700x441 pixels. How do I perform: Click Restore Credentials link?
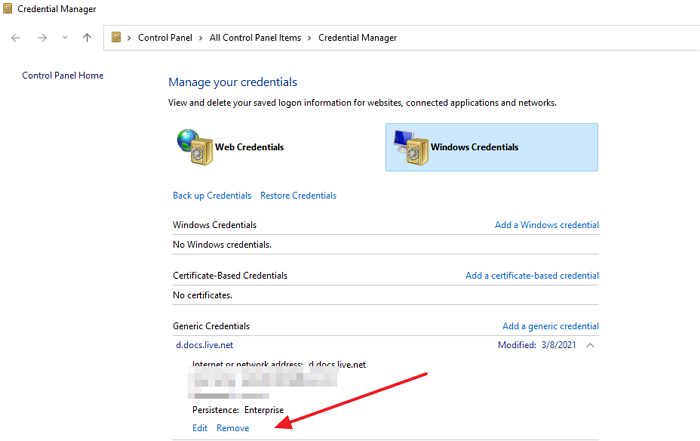click(x=298, y=195)
